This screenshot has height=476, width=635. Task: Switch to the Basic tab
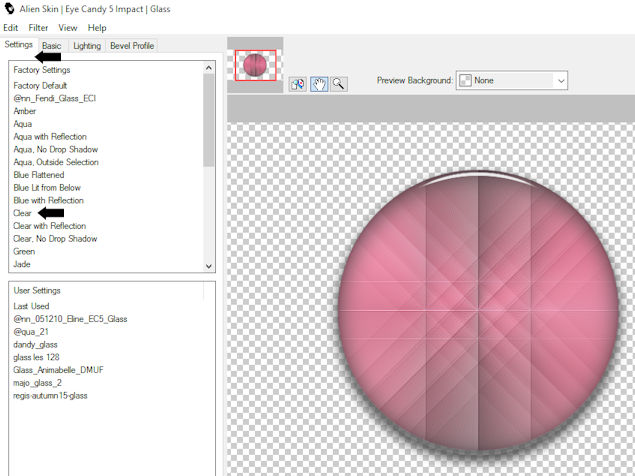[52, 46]
